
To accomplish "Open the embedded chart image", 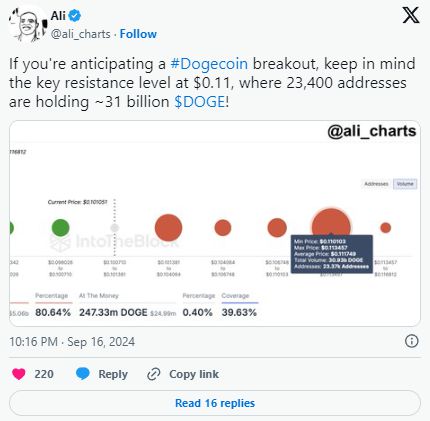I will pos(215,223).
